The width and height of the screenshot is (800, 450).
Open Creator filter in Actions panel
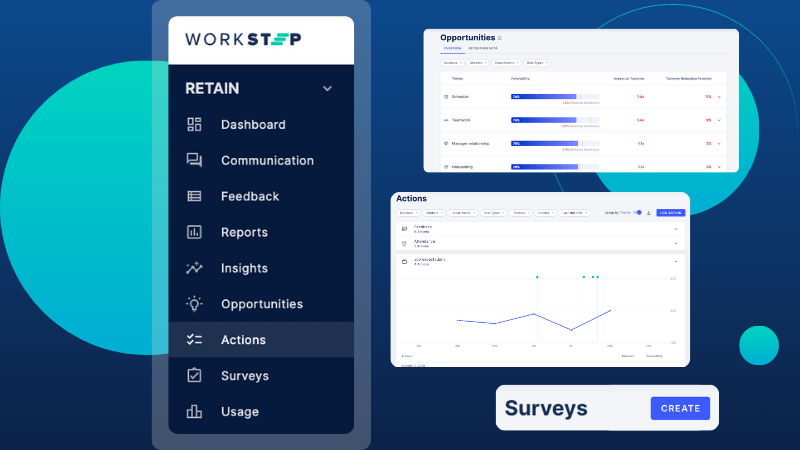pos(545,213)
